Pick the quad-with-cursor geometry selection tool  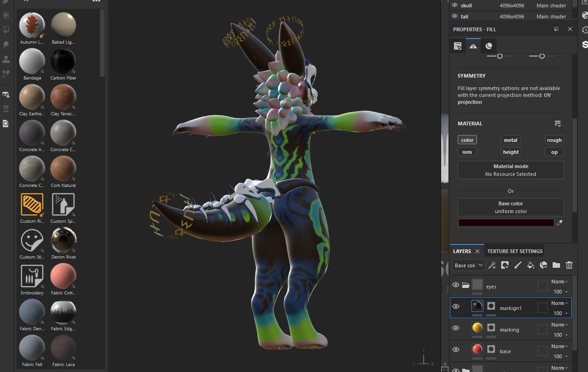tap(6, 30)
